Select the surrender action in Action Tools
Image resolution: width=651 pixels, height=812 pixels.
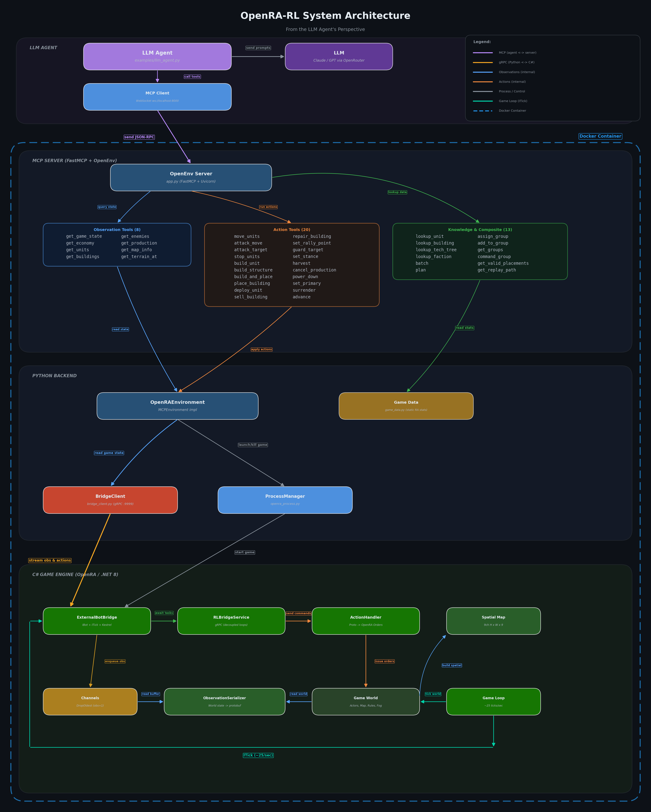(x=304, y=290)
